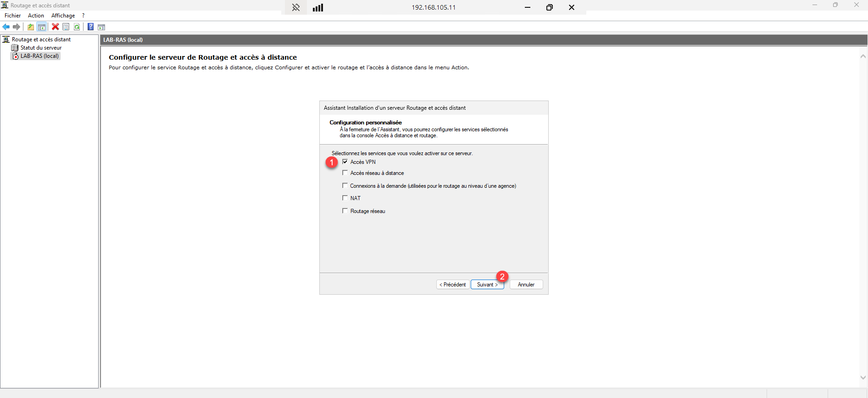Screen dimensions: 868x398
Task: Click the Annuler button
Action: click(526, 285)
